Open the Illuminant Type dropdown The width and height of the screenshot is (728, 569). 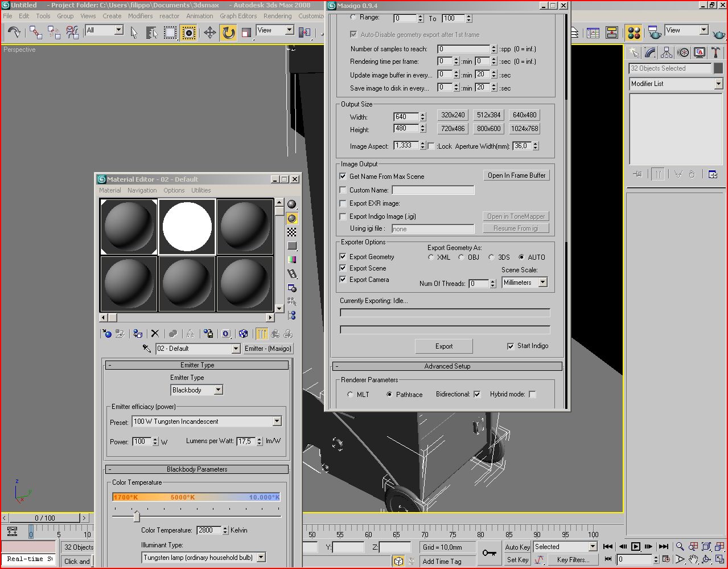click(x=204, y=558)
